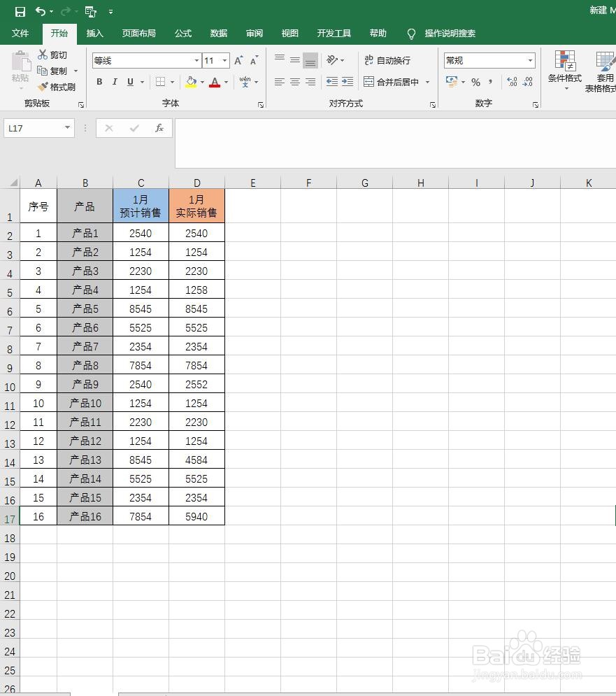
Task: Open Conditional Formatting menu
Action: (x=565, y=70)
